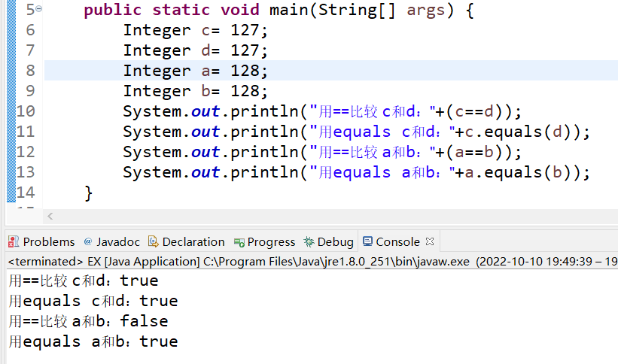Click the Javadoc @ icon

[x=88, y=241]
